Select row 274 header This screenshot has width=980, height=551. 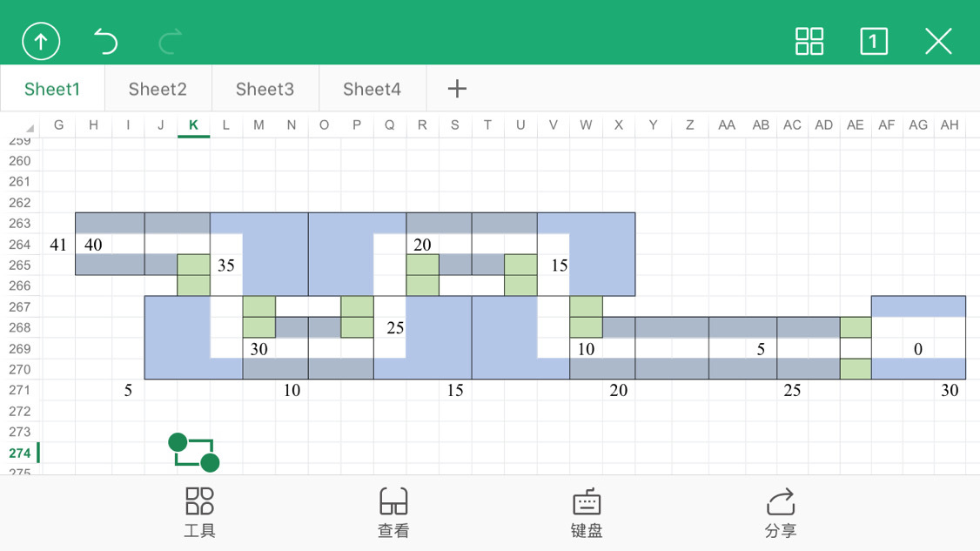click(x=20, y=453)
